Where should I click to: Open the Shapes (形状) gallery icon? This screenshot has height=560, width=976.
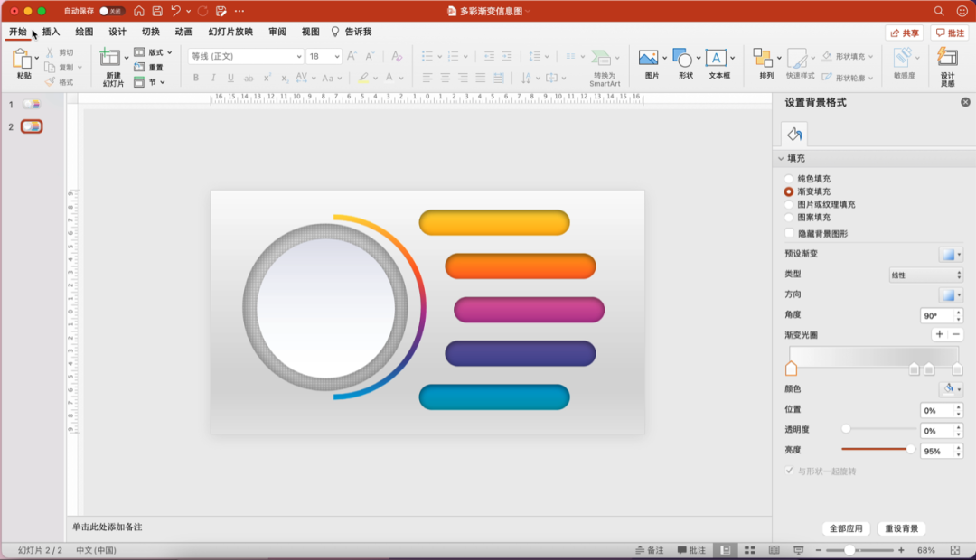click(683, 59)
